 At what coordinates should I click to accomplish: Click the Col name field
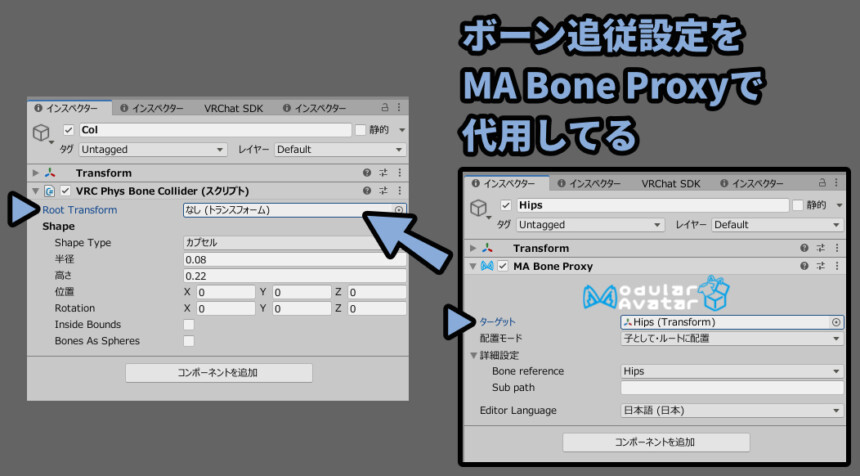point(215,130)
